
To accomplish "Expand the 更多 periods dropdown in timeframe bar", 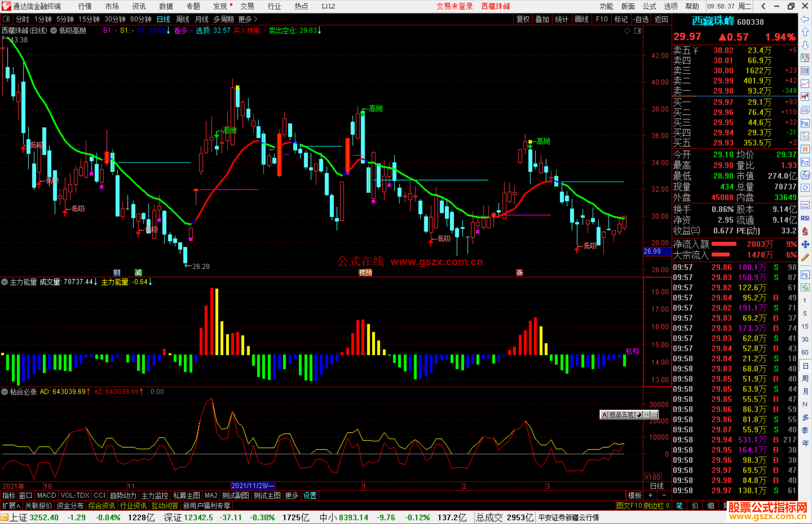I will [x=248, y=19].
